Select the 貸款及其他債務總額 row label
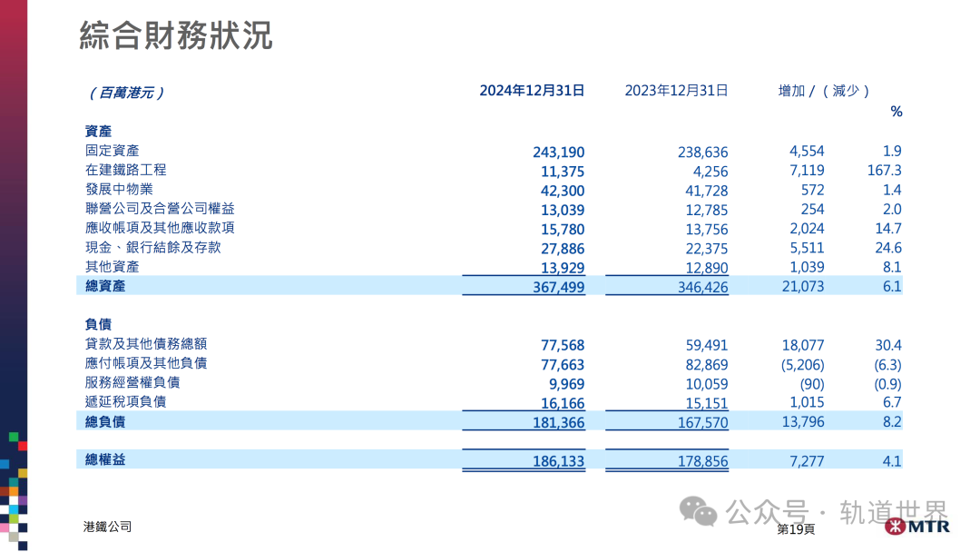The width and height of the screenshot is (980, 552). [146, 344]
